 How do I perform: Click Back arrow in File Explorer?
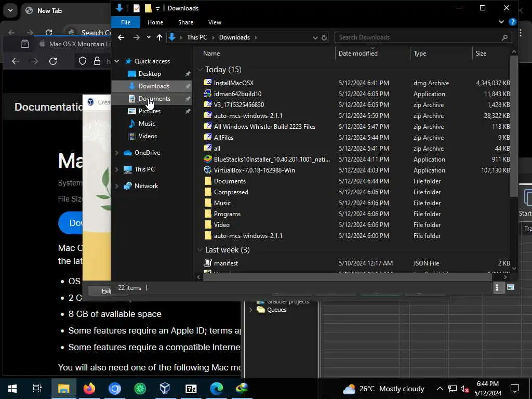tap(121, 37)
